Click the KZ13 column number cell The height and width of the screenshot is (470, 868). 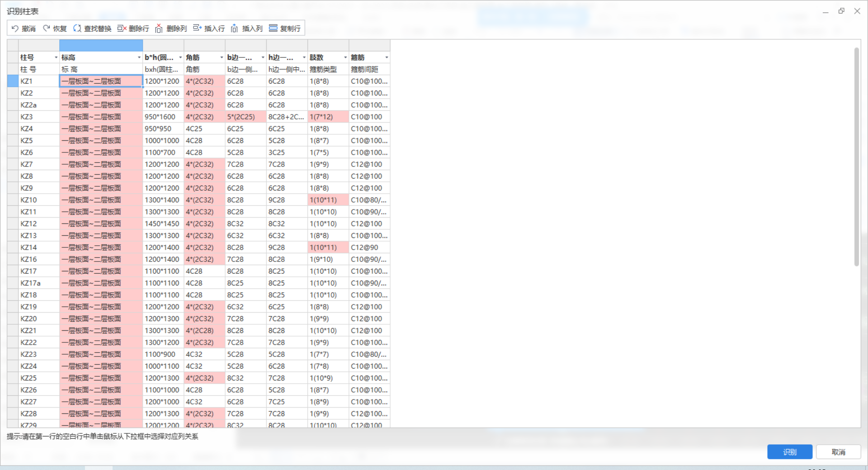pyautogui.click(x=39, y=236)
